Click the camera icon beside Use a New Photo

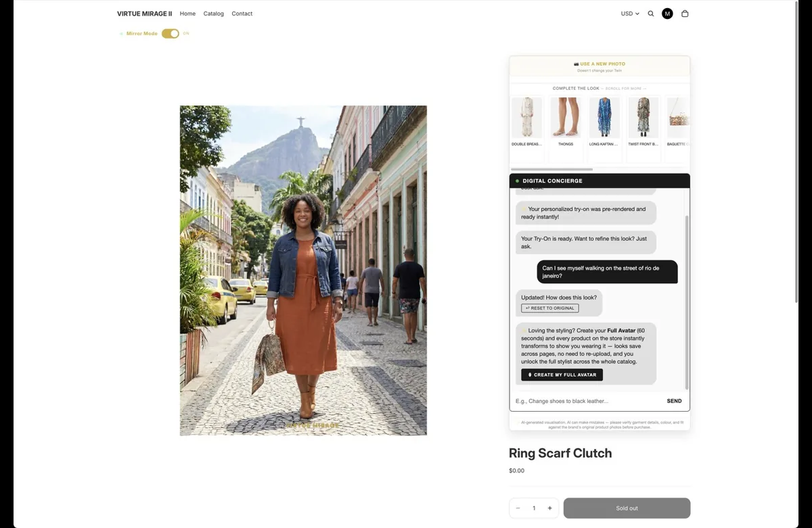point(576,64)
